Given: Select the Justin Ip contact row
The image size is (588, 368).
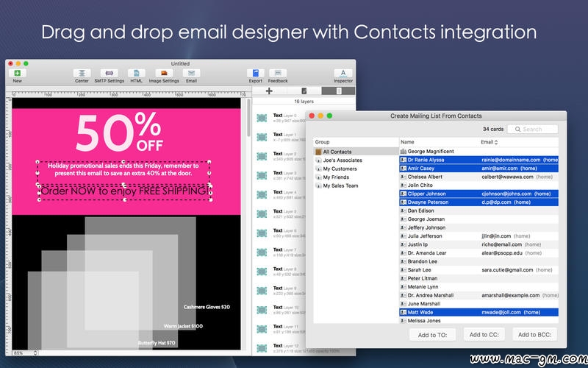Looking at the screenshot, I should click(479, 244).
